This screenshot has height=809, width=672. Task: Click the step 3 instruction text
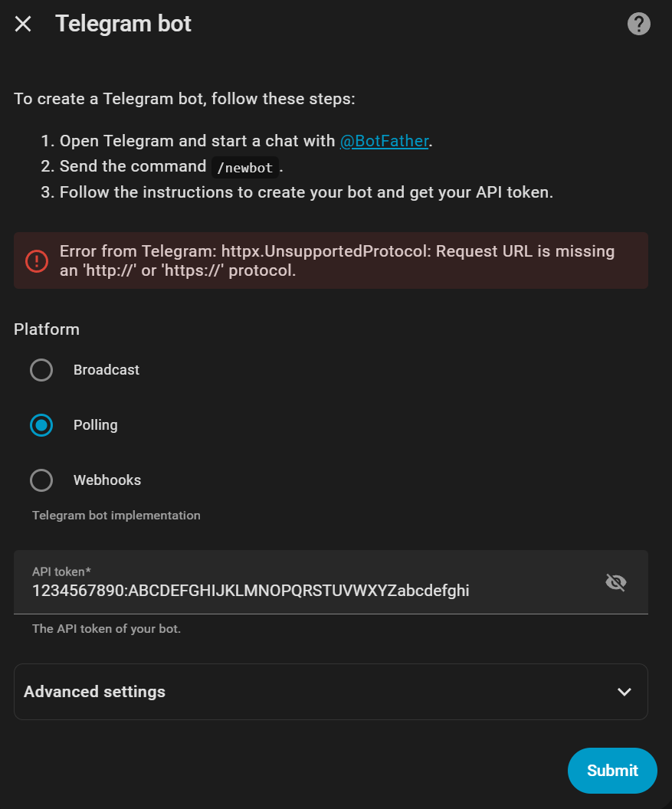pyautogui.click(x=306, y=192)
